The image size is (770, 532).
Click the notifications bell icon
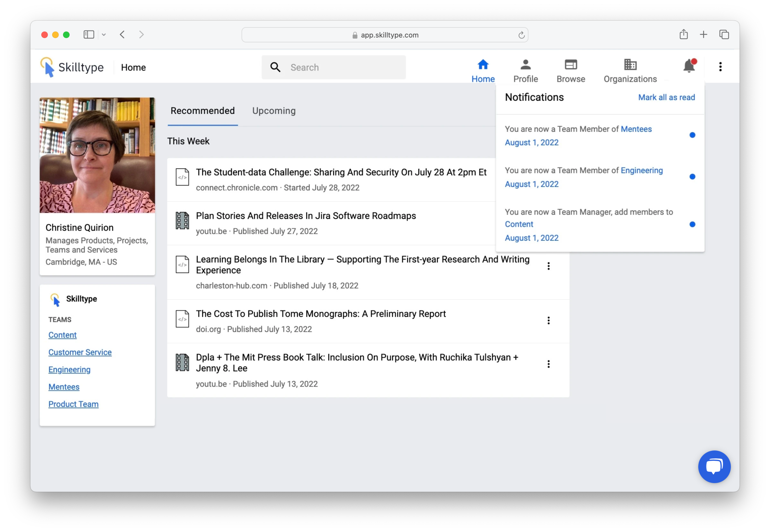pyautogui.click(x=689, y=66)
